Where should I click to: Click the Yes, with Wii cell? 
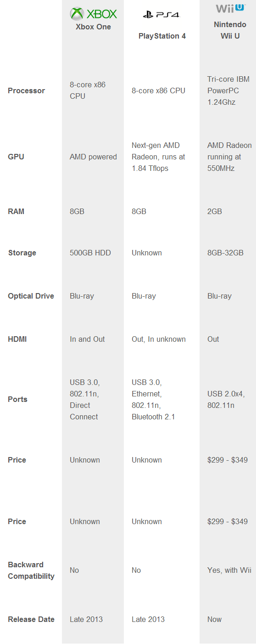[229, 570]
